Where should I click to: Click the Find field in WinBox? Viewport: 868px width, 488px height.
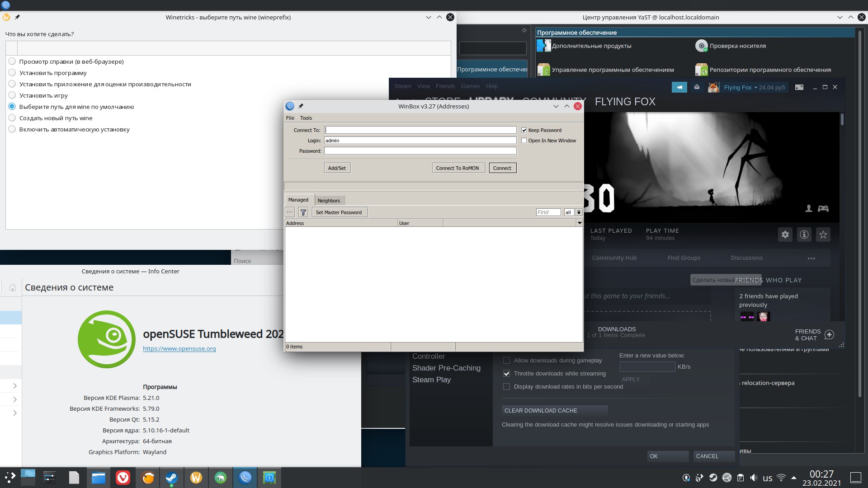coord(548,212)
